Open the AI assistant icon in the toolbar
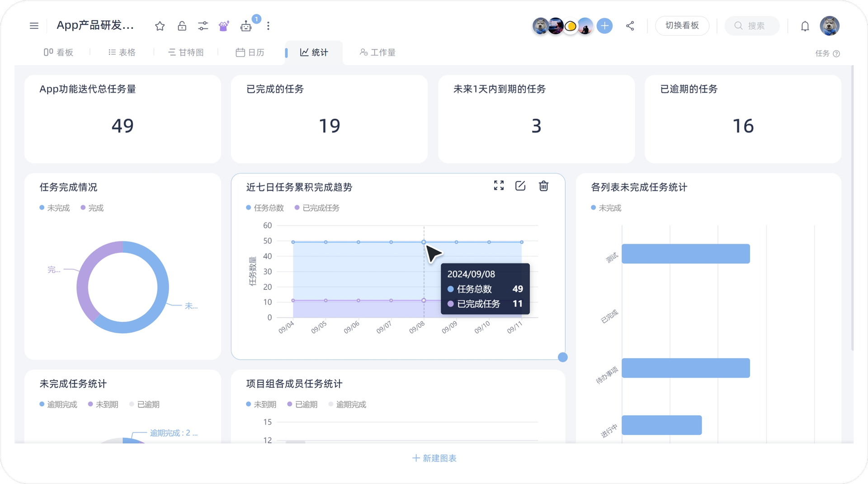This screenshot has width=868, height=484. pos(223,26)
